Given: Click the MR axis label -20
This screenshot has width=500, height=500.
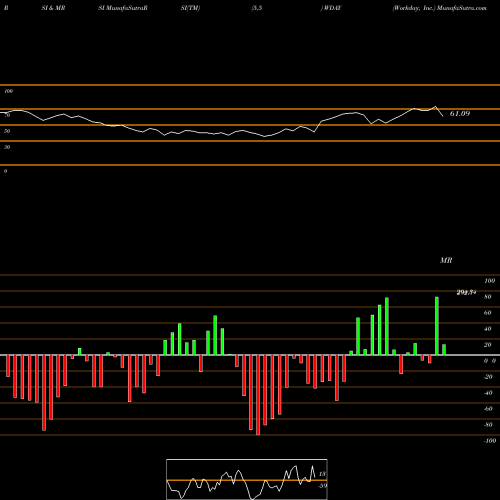Looking at the screenshot, I should [x=488, y=377].
